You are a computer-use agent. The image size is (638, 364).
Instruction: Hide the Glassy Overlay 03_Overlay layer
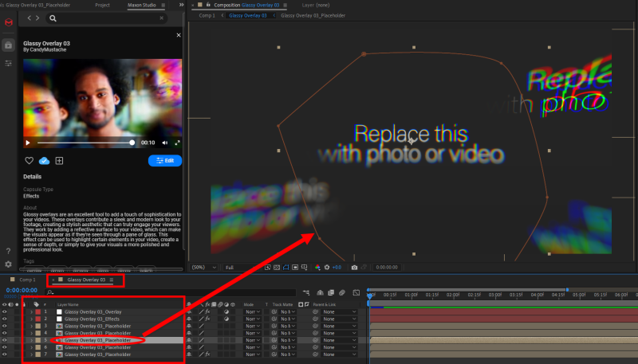click(5, 311)
